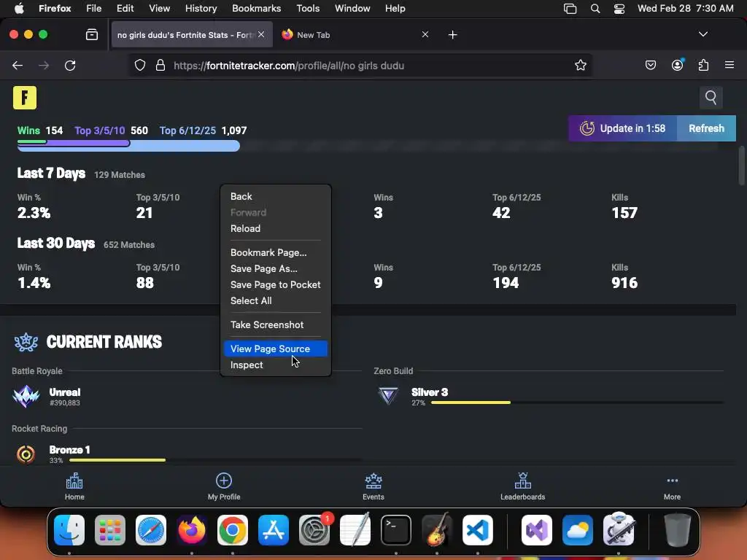Click the Last 7 Days heading
This screenshot has height=560, width=747.
tap(52, 174)
